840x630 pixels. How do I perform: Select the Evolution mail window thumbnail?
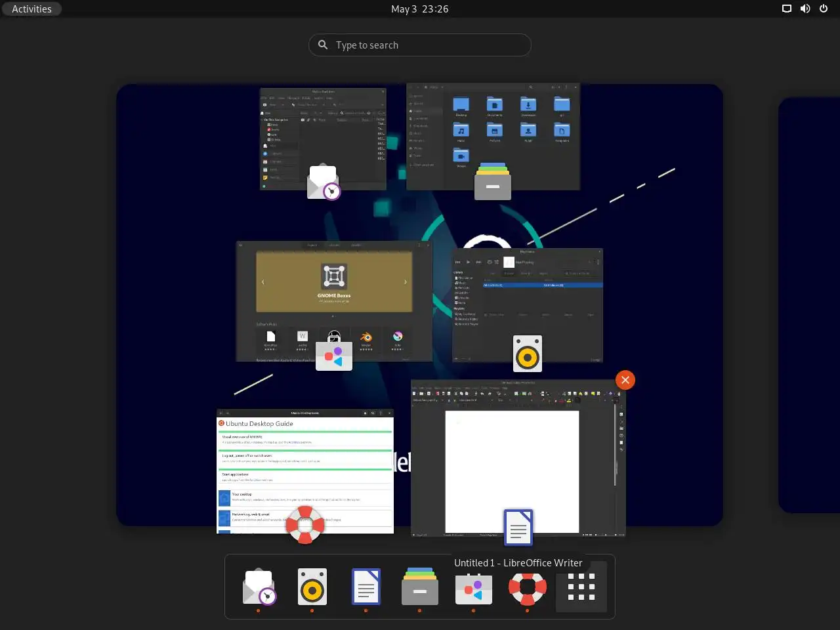pyautogui.click(x=323, y=139)
